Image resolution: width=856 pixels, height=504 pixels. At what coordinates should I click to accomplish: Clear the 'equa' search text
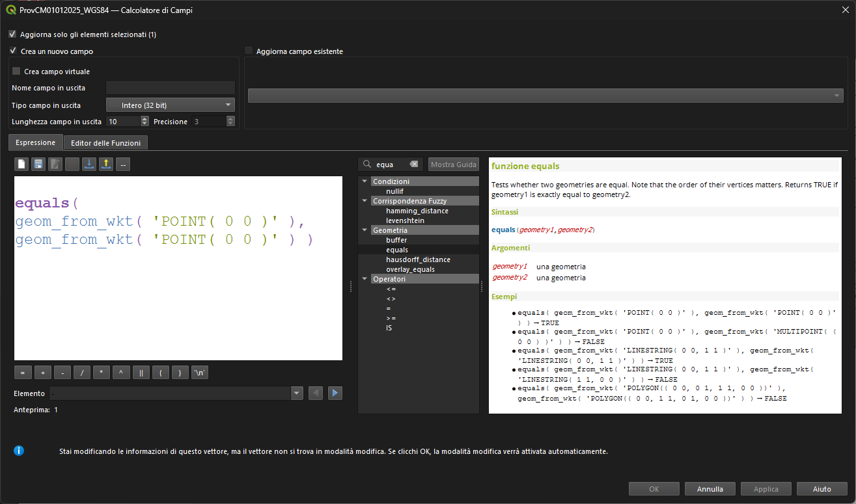(414, 165)
